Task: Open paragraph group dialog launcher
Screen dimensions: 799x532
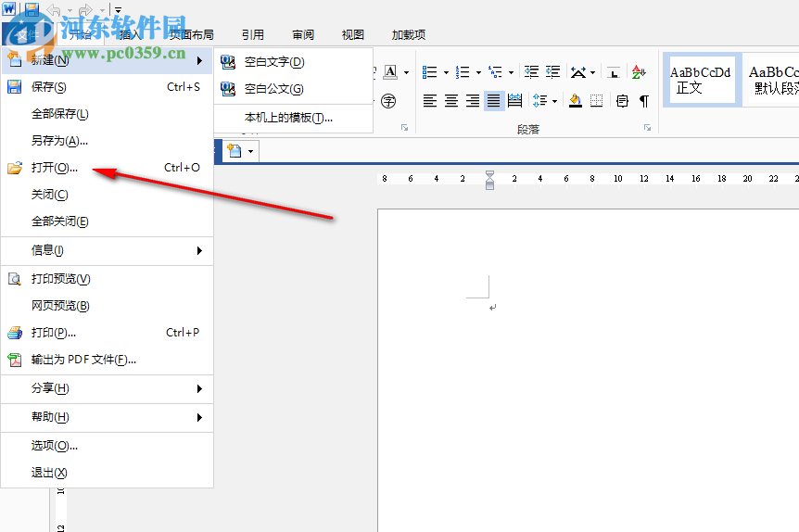Action: tap(647, 127)
